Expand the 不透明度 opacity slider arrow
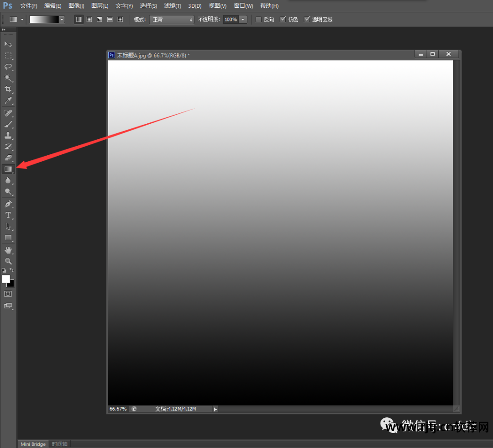493x448 pixels. [x=243, y=20]
